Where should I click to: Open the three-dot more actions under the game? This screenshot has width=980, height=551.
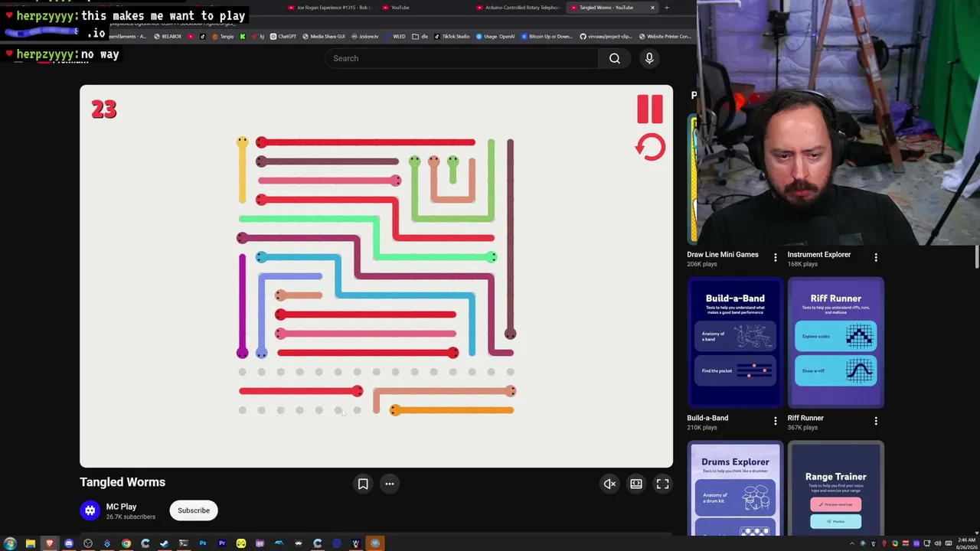[x=389, y=484]
